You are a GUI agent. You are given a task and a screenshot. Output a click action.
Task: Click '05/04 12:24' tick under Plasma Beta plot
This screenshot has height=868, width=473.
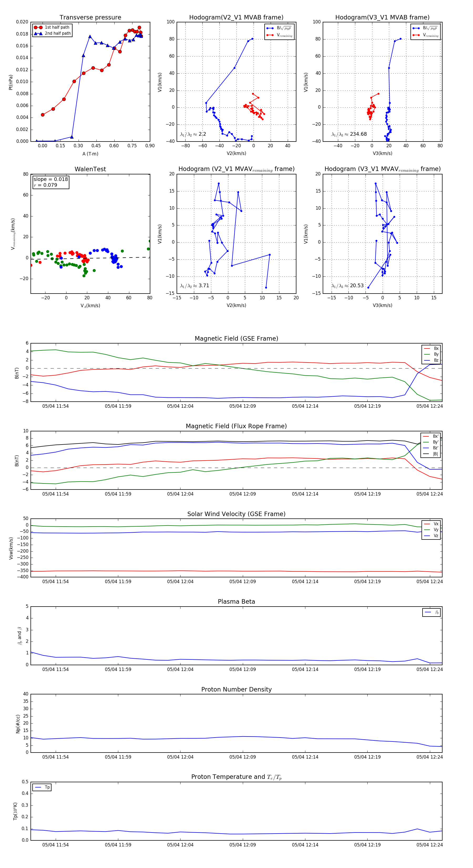coord(430,669)
